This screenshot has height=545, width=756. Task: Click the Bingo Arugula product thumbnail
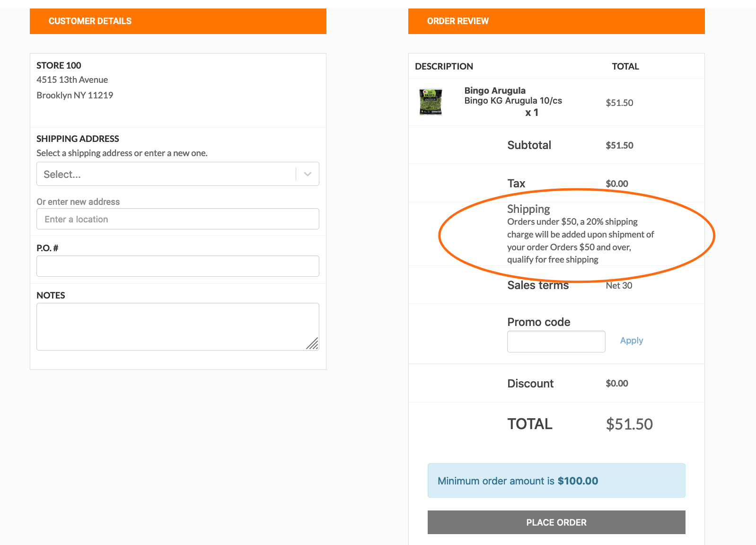click(431, 102)
